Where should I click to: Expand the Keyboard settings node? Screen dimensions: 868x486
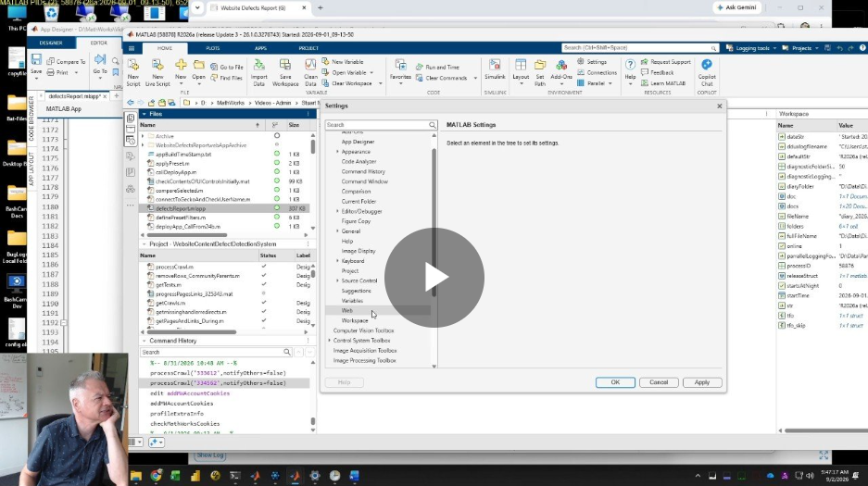click(x=337, y=261)
